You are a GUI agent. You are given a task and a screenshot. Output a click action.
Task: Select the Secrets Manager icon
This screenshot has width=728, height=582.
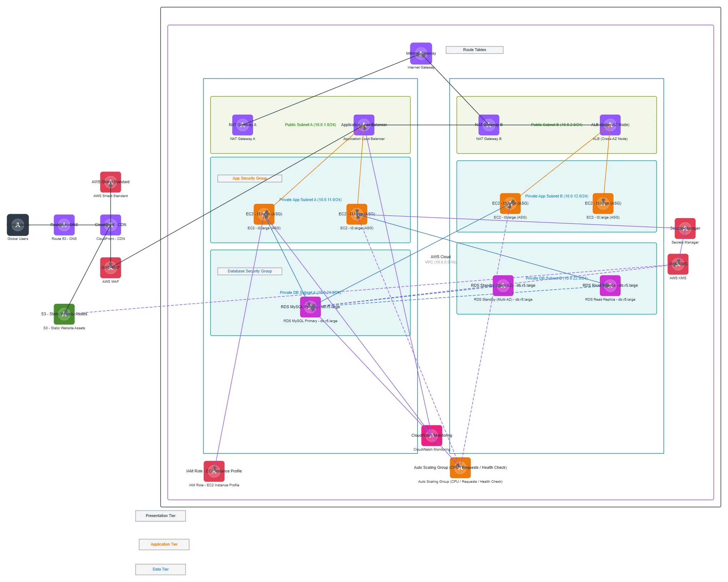click(x=685, y=229)
